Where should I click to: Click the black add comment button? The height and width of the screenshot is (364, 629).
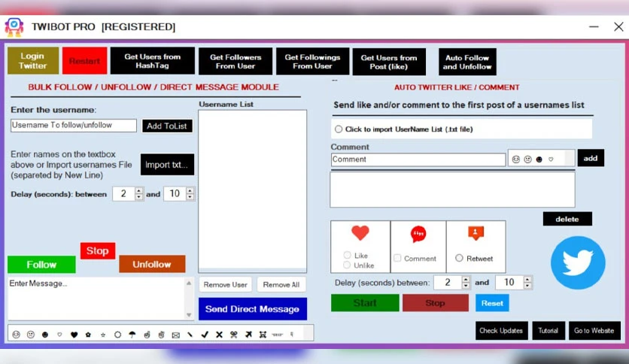[x=591, y=158]
